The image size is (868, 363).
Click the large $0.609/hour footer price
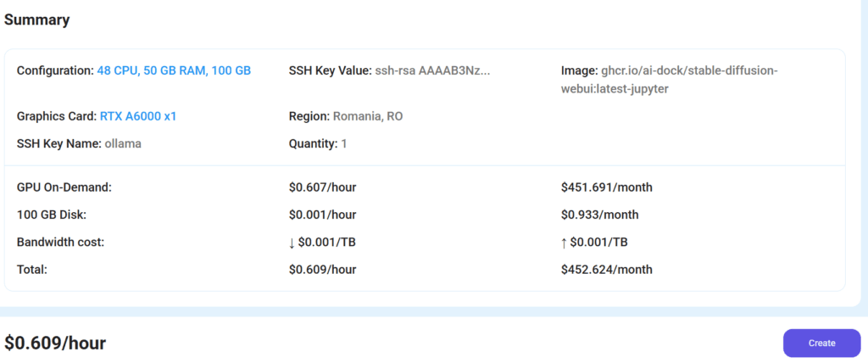coord(55,343)
